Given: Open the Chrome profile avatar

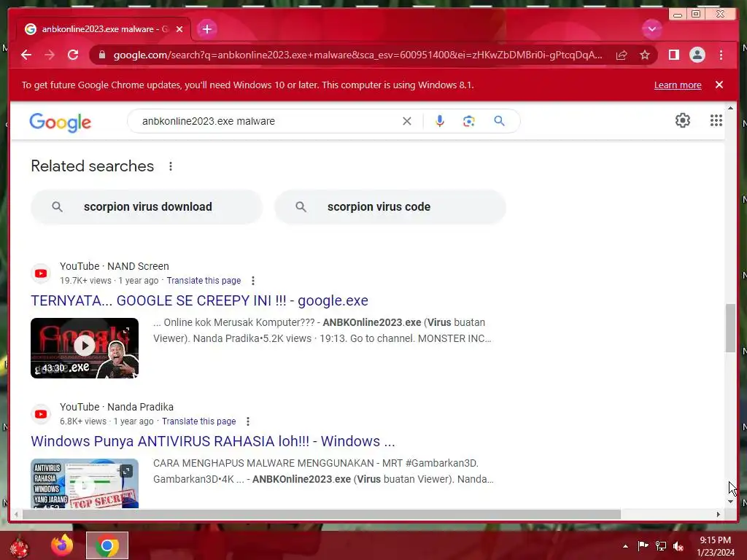Looking at the screenshot, I should pyautogui.click(x=697, y=55).
